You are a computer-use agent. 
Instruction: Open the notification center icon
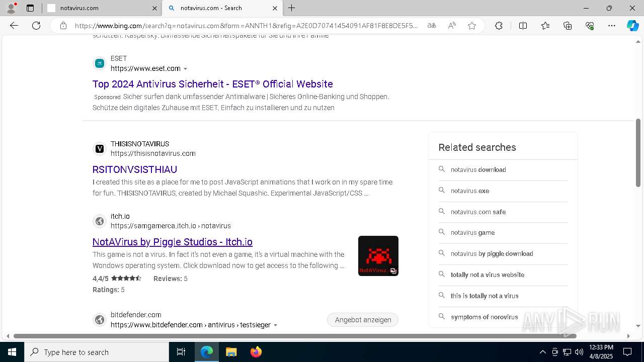(627, 352)
